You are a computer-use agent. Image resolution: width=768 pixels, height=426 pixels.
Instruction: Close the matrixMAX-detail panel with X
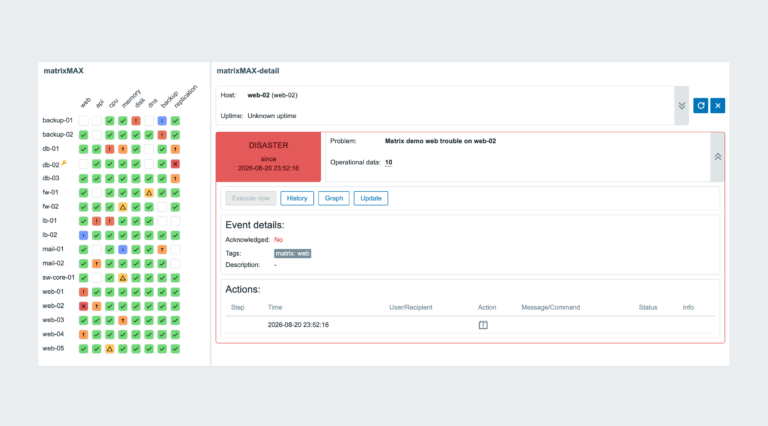click(x=718, y=105)
